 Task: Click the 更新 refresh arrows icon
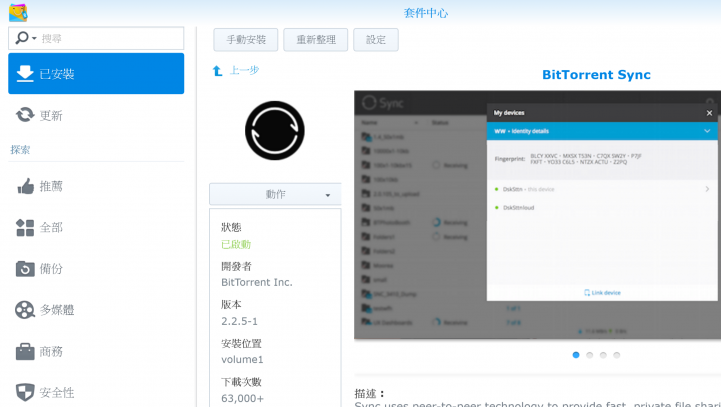pos(25,115)
